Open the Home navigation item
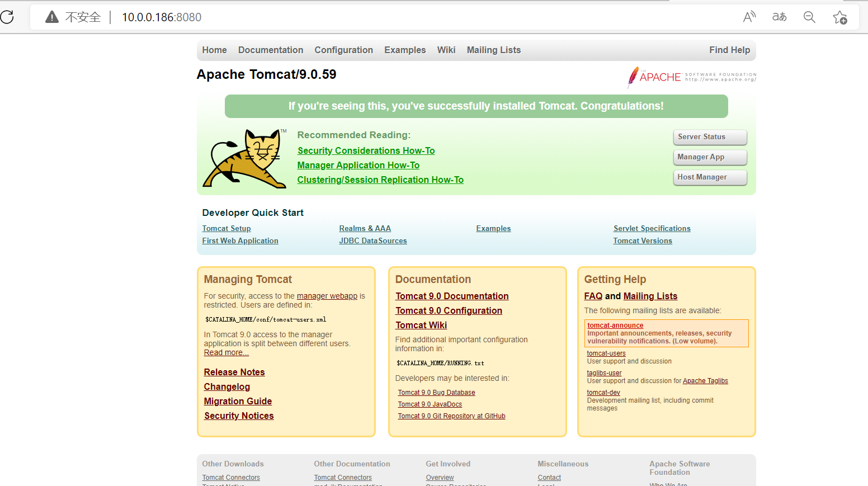The height and width of the screenshot is (486, 868). pos(214,50)
